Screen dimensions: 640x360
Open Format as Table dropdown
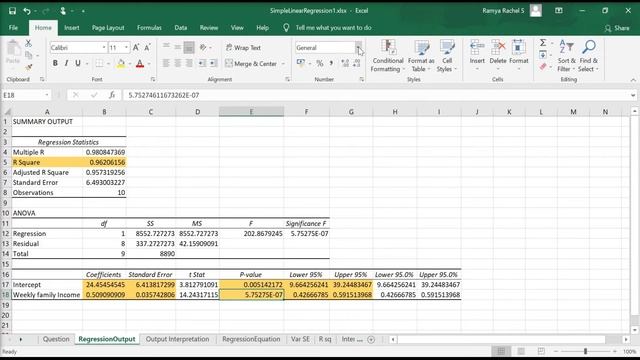pos(421,56)
